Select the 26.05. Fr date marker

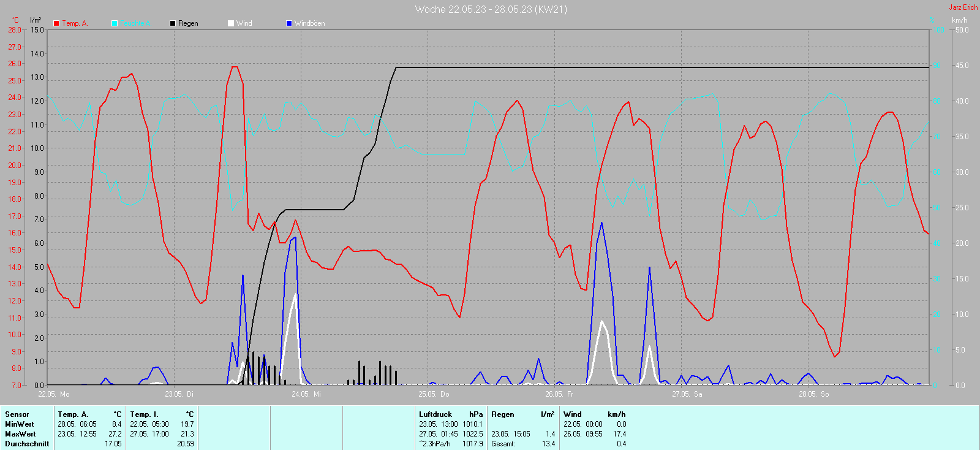[x=559, y=394]
